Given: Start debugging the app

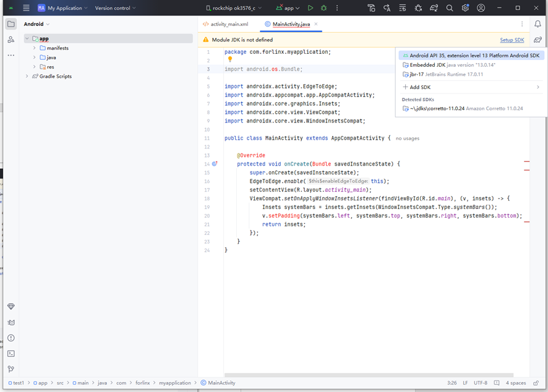Looking at the screenshot, I should (x=323, y=8).
